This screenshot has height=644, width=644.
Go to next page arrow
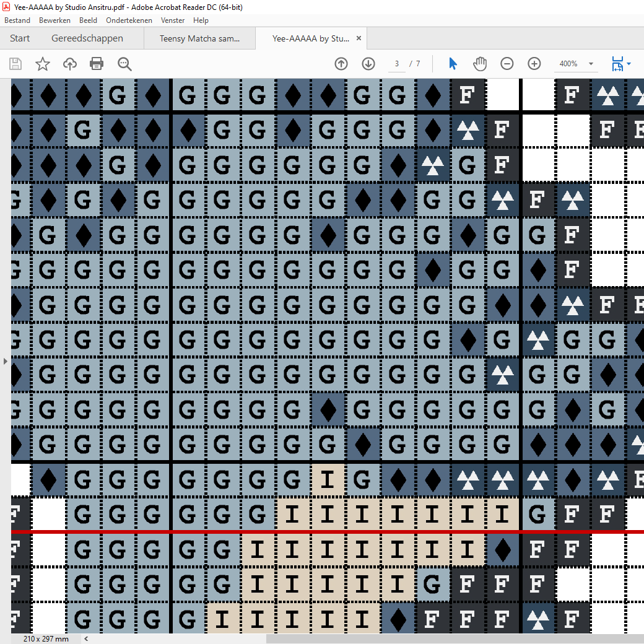pyautogui.click(x=368, y=64)
